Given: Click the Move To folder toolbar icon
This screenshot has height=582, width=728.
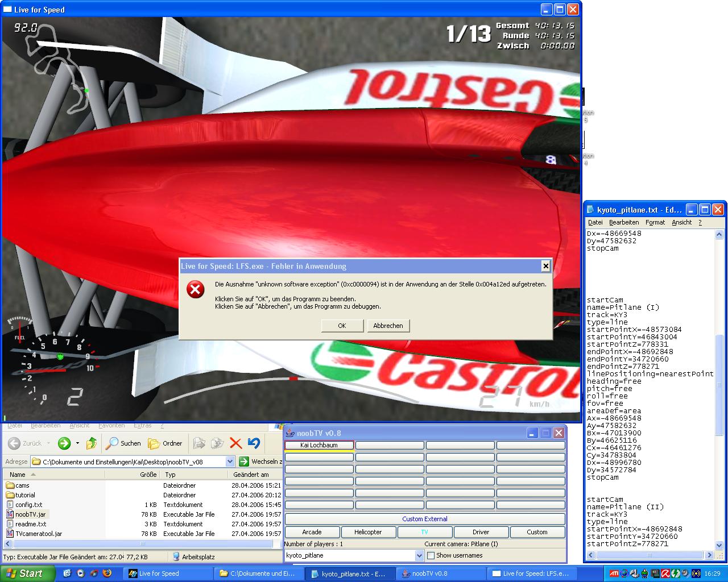Looking at the screenshot, I should click(199, 443).
